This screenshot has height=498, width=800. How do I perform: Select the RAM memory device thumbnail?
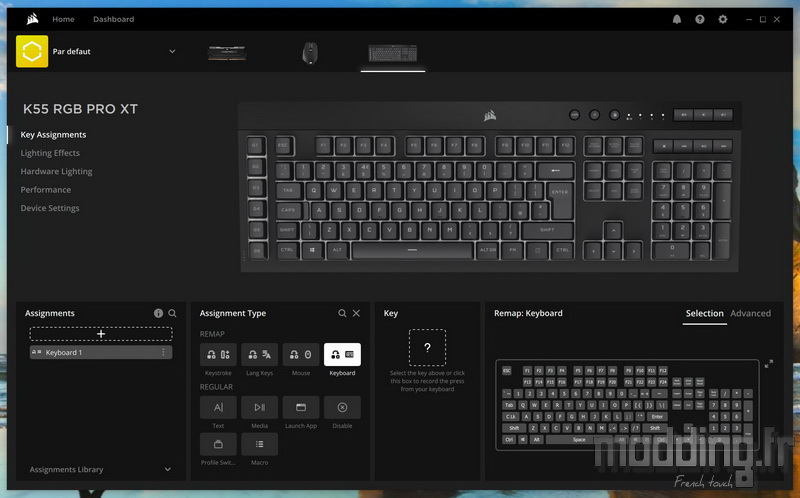pos(227,53)
